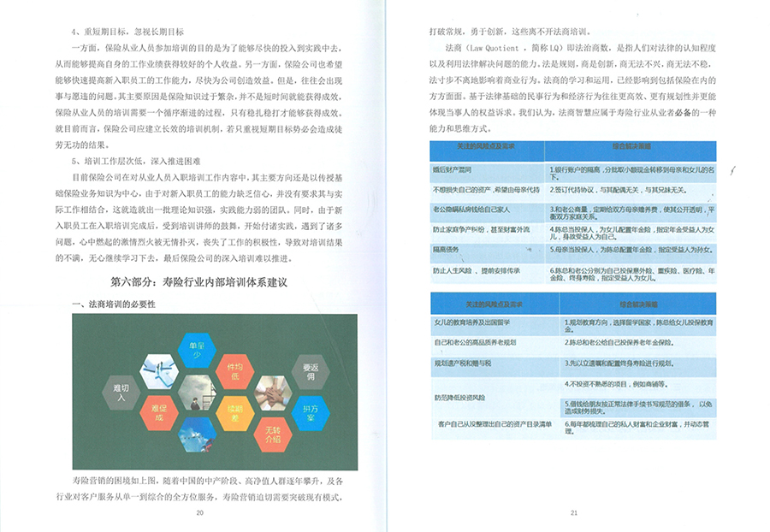Click heading 5、培训工作层次低,深入推进困难

(x=136, y=161)
